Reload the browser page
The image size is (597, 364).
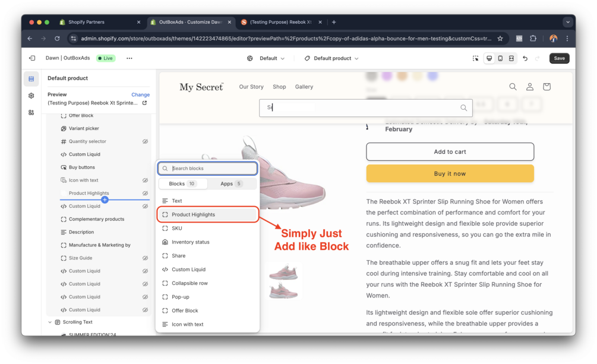click(x=57, y=39)
